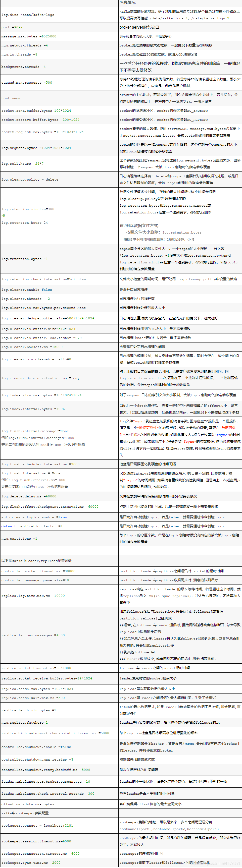Click log.cleaner.backoff.ms =15000 cell
Screen dimensions: 242x868
tap(59, 347)
